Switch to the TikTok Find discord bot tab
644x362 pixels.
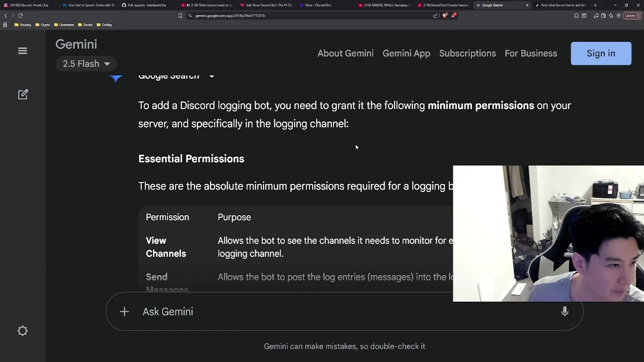click(561, 5)
